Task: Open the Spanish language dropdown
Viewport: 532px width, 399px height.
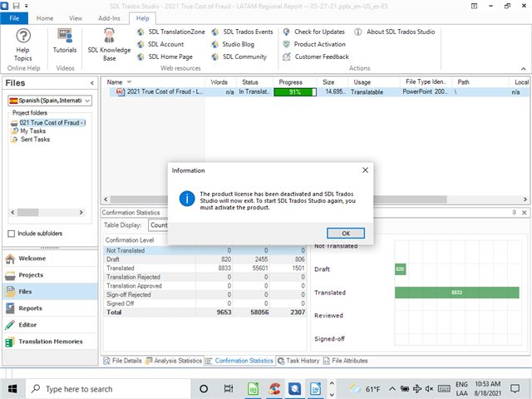Action: tap(50, 101)
